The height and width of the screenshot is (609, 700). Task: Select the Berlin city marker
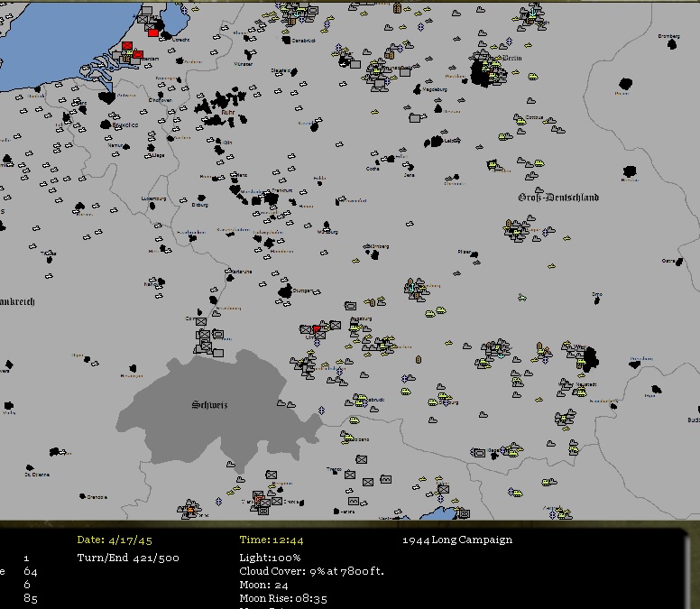click(482, 74)
